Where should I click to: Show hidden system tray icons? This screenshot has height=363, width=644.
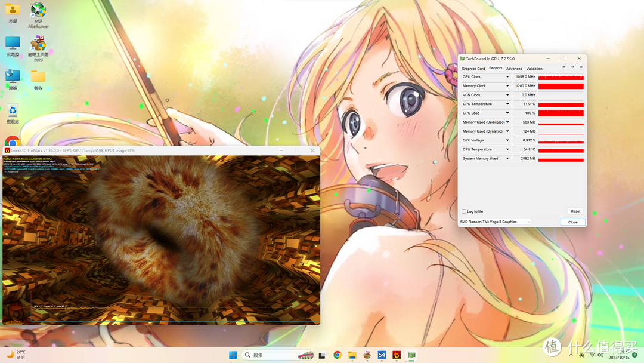coord(571,355)
